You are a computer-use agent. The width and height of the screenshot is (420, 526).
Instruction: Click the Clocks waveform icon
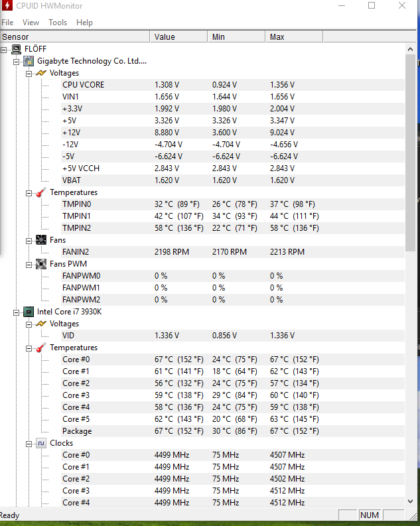click(x=41, y=444)
